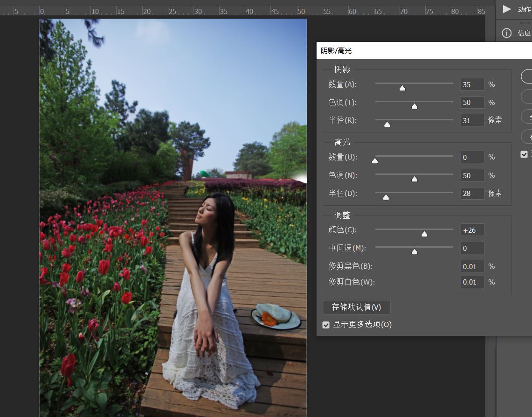
Task: Click the 颜色(C) adjustment slider handle
Action: click(424, 234)
